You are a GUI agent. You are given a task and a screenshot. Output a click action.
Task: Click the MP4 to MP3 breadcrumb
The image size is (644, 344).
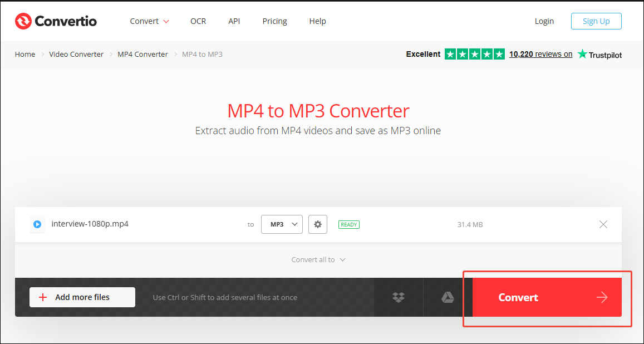(x=202, y=54)
